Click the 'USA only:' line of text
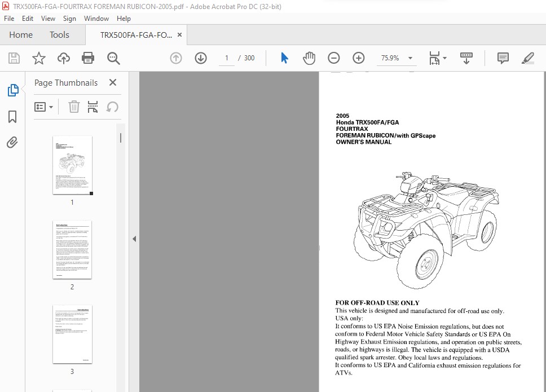 point(349,318)
